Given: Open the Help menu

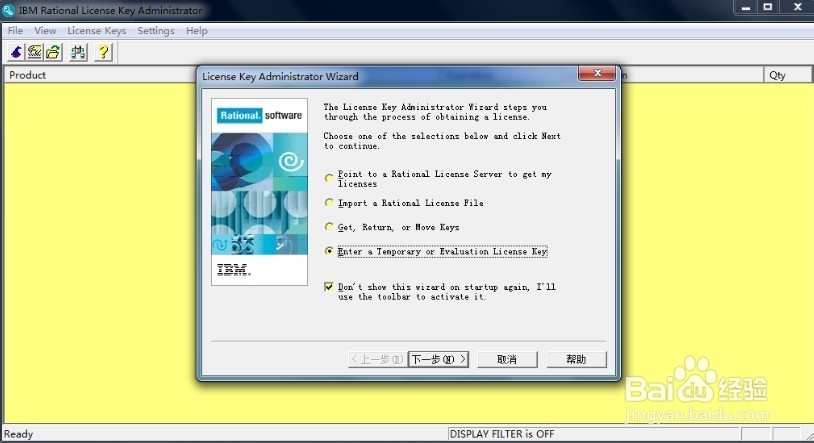Looking at the screenshot, I should point(197,31).
